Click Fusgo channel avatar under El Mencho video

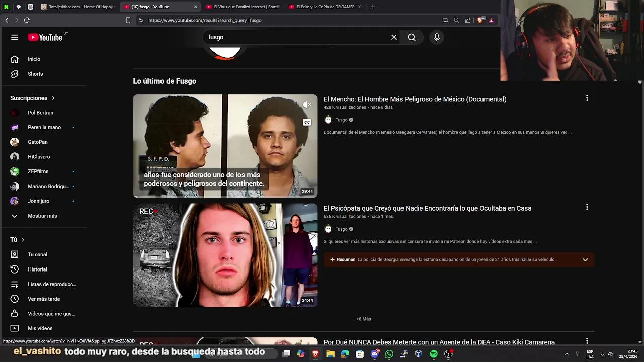[328, 120]
